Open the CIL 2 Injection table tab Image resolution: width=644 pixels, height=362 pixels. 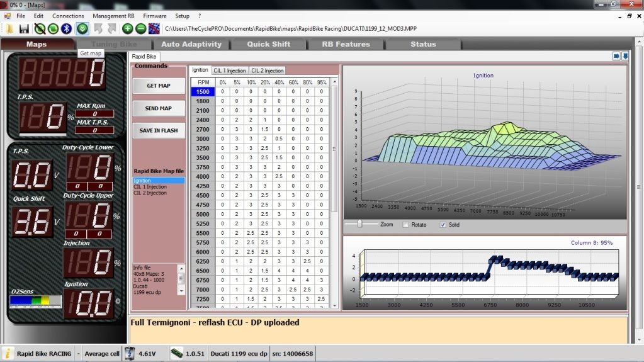268,71
